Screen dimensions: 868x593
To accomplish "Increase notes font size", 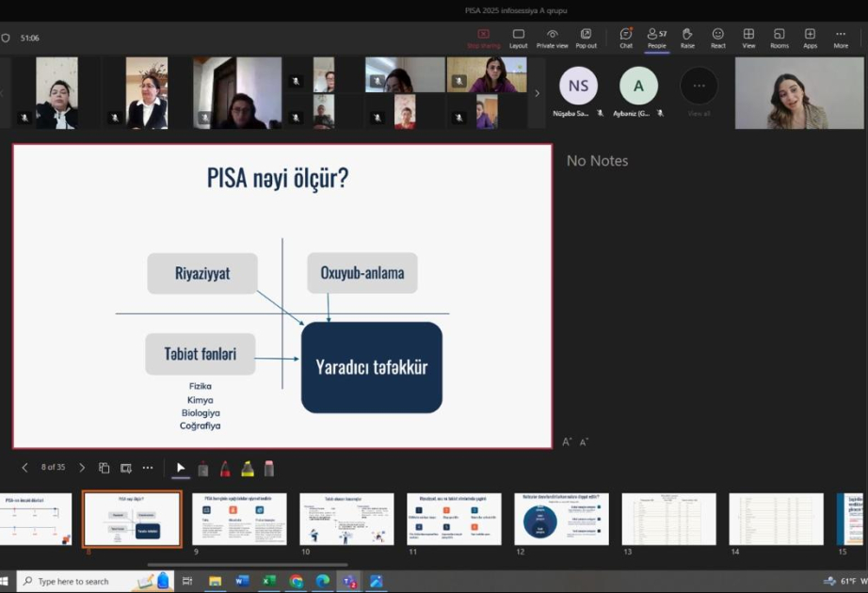I will point(567,441).
